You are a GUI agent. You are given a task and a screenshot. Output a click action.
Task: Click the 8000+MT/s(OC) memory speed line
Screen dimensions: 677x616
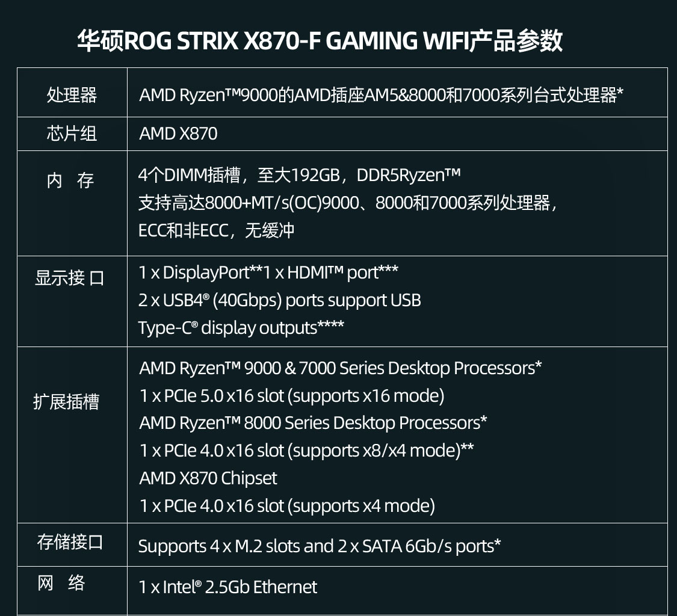pos(348,203)
